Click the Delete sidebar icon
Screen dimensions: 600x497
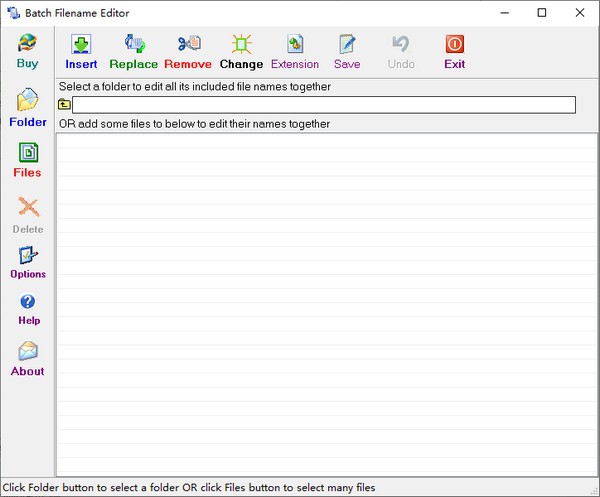point(28,209)
